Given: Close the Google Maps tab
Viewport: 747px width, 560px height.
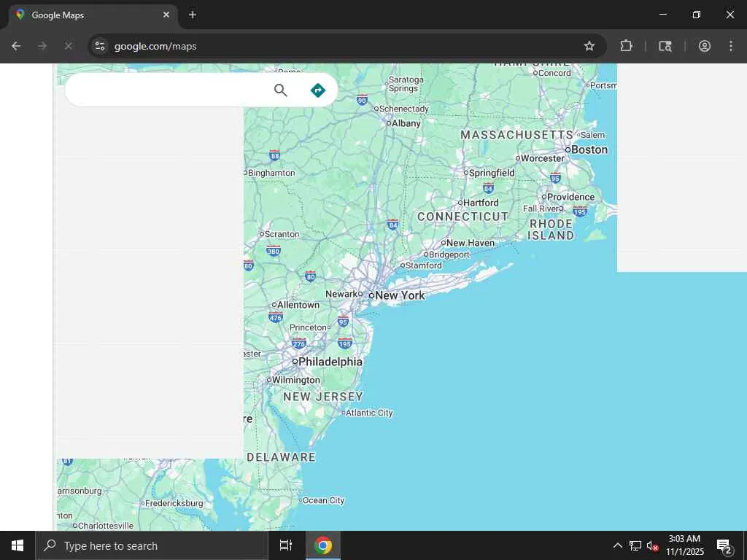Looking at the screenshot, I should 166,15.
